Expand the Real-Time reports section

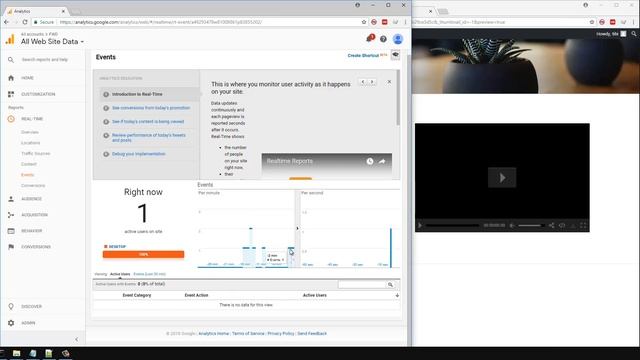click(32, 119)
